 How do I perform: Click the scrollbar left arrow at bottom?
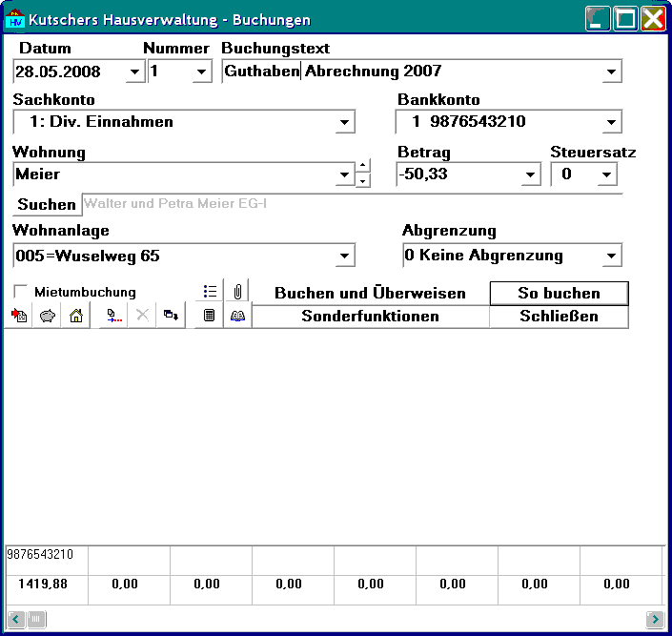(16, 619)
